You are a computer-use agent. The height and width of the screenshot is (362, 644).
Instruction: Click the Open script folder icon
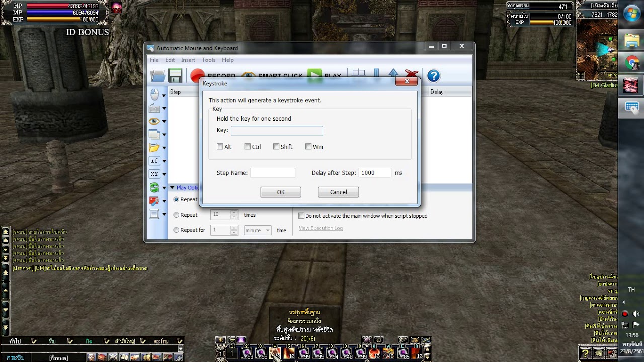pyautogui.click(x=158, y=76)
